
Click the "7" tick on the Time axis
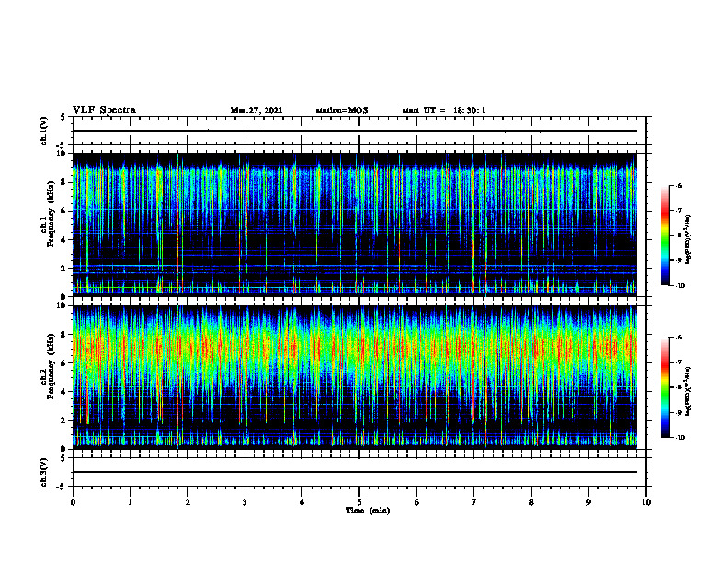pos(474,502)
